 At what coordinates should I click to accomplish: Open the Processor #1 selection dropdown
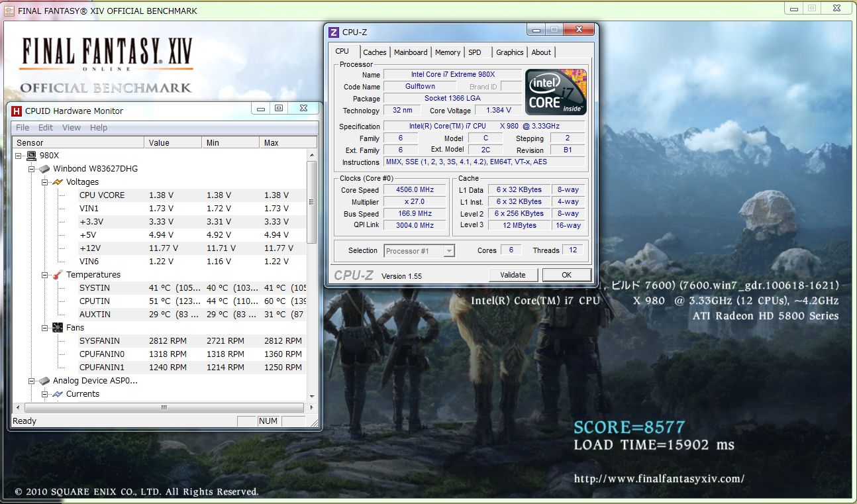[449, 251]
